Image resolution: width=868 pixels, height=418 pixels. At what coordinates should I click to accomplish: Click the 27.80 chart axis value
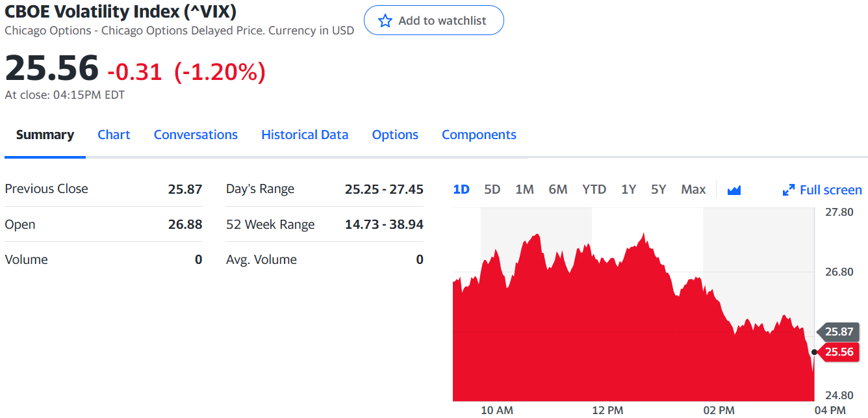pos(839,212)
